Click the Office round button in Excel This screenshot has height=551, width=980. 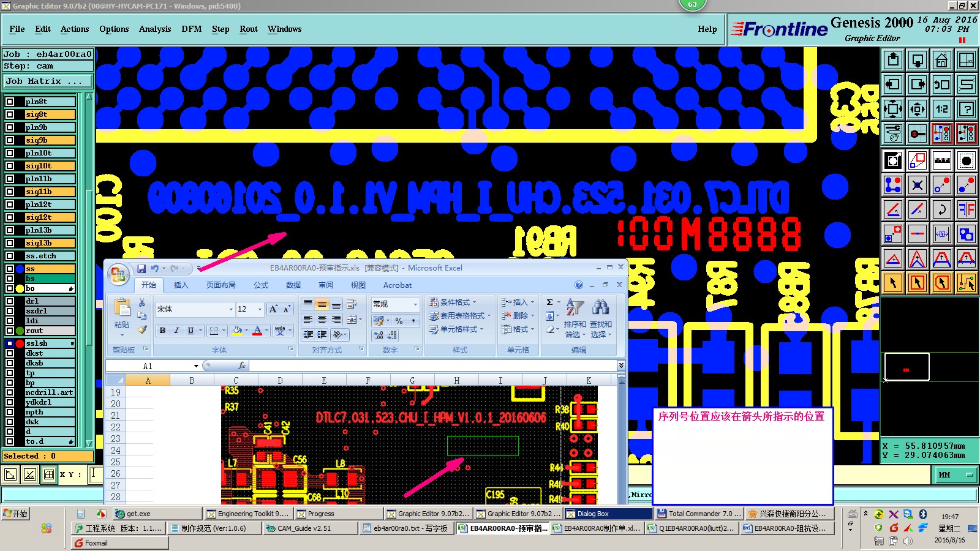point(118,274)
